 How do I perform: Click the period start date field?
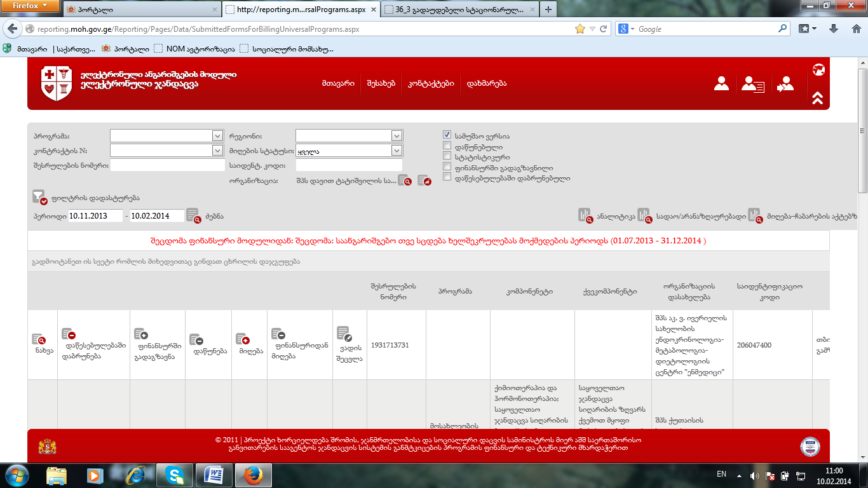click(95, 216)
